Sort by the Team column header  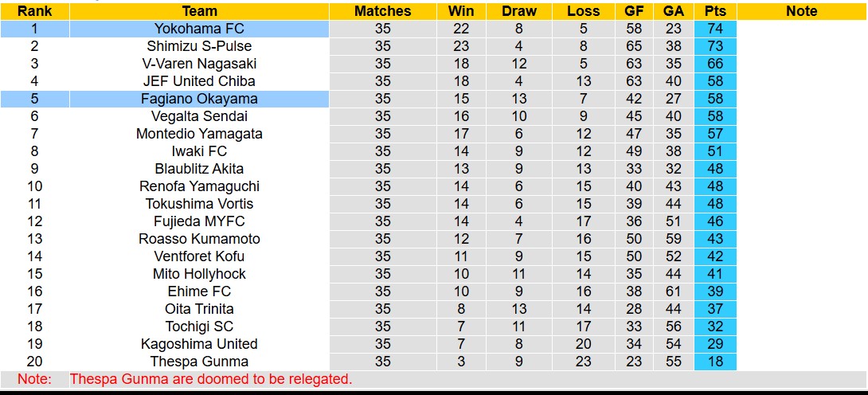(199, 11)
